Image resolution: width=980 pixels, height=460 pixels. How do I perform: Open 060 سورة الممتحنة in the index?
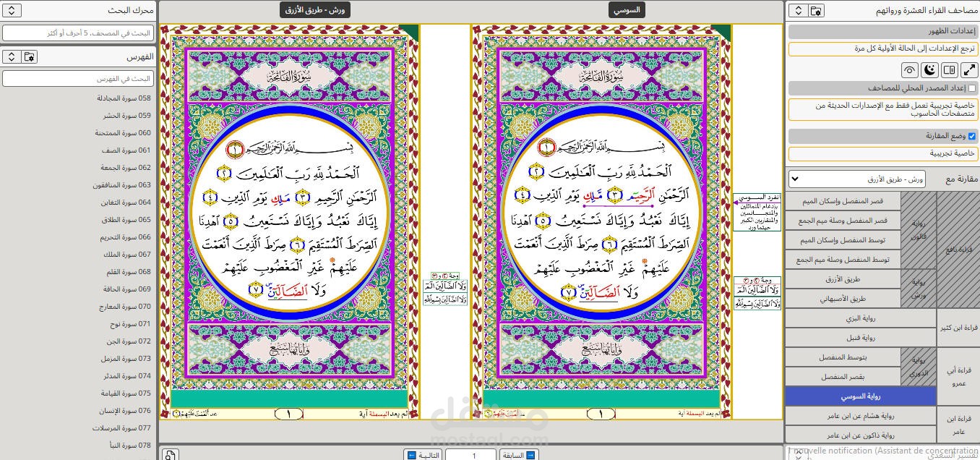[x=123, y=133]
